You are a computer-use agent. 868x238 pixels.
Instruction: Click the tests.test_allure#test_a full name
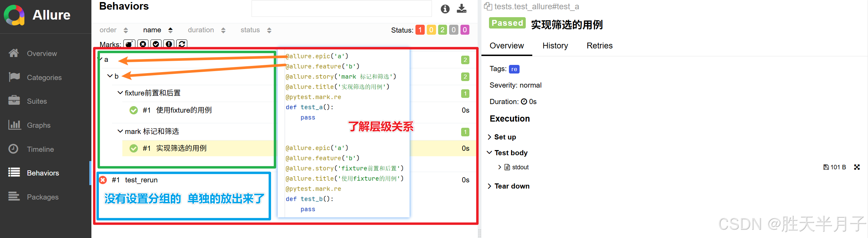pos(537,6)
